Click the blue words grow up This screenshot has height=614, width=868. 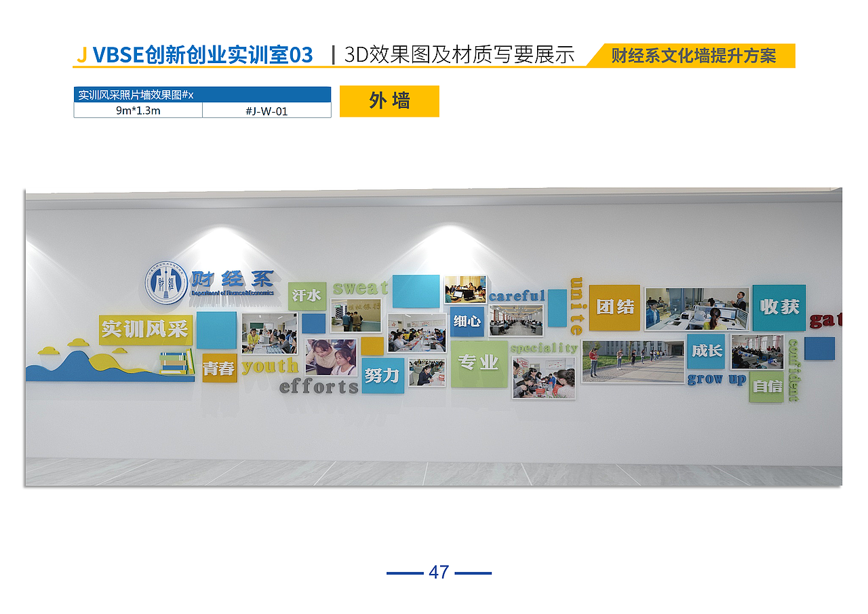point(717,379)
